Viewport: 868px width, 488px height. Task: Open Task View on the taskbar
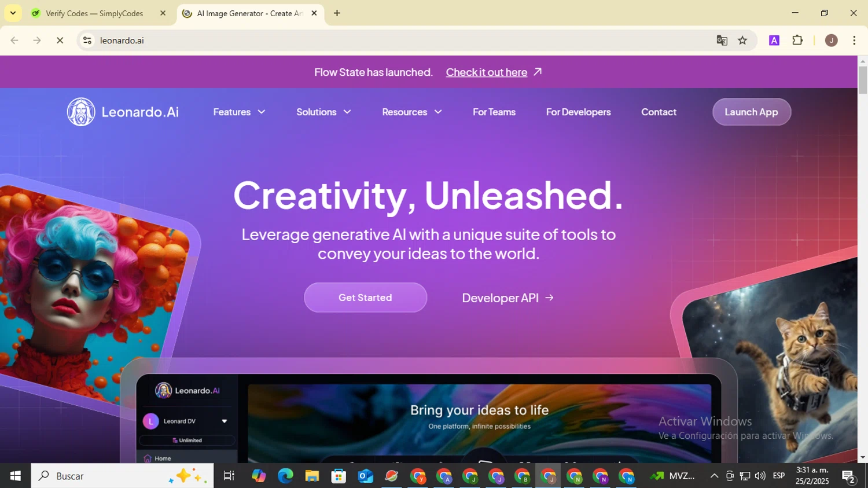pos(229,476)
